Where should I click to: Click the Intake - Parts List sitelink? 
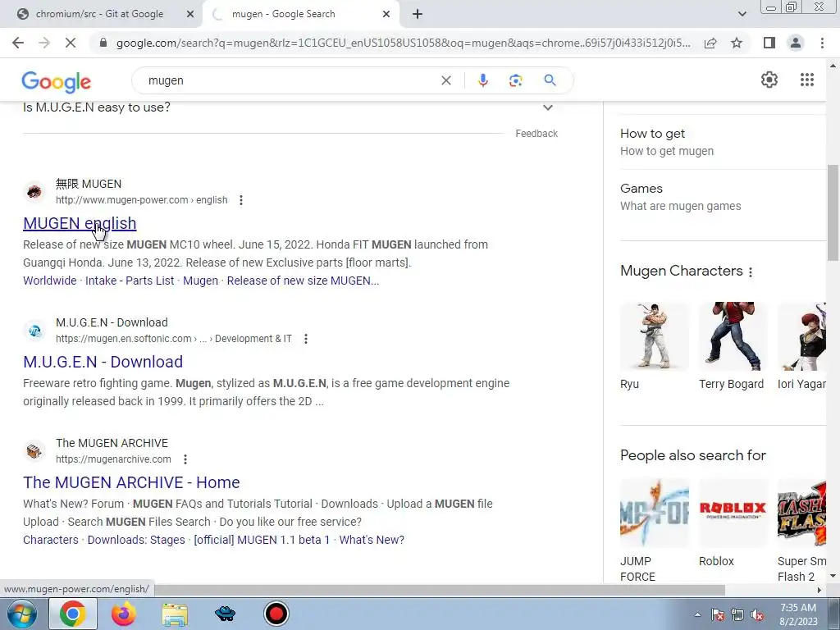[130, 281]
